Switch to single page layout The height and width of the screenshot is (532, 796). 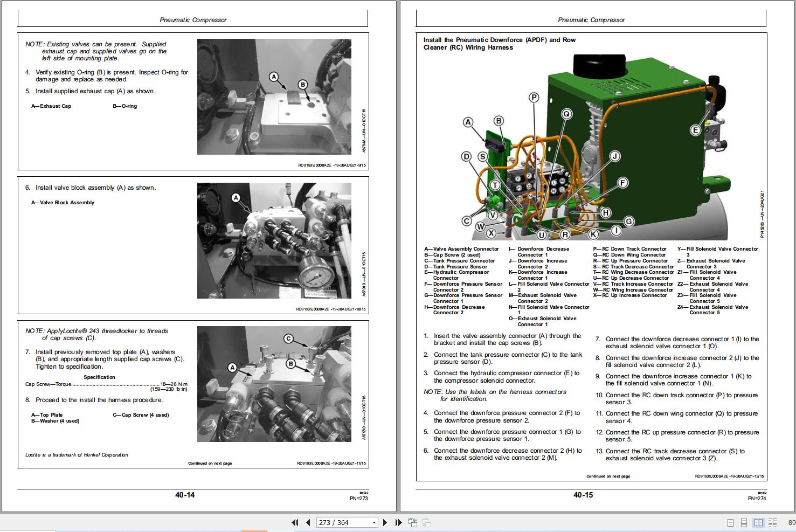coord(730,523)
